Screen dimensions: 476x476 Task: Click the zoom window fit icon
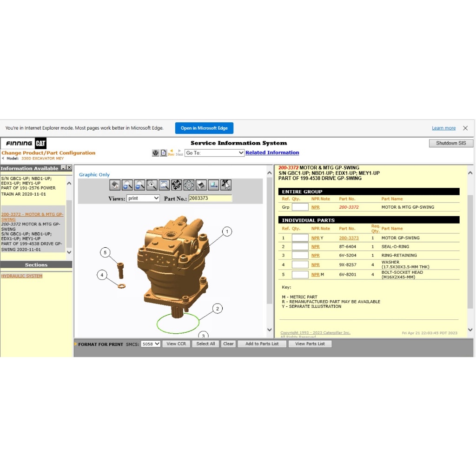[164, 185]
